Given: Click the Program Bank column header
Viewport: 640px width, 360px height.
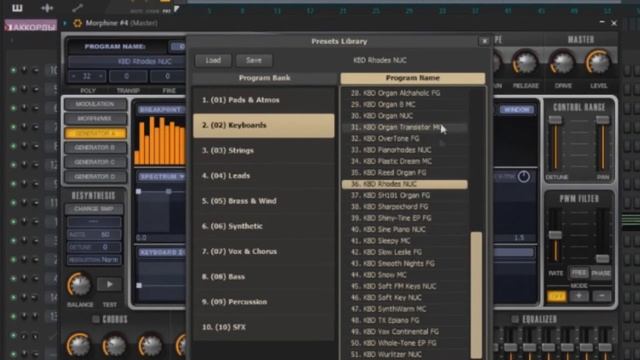Looking at the screenshot, I should [264, 78].
